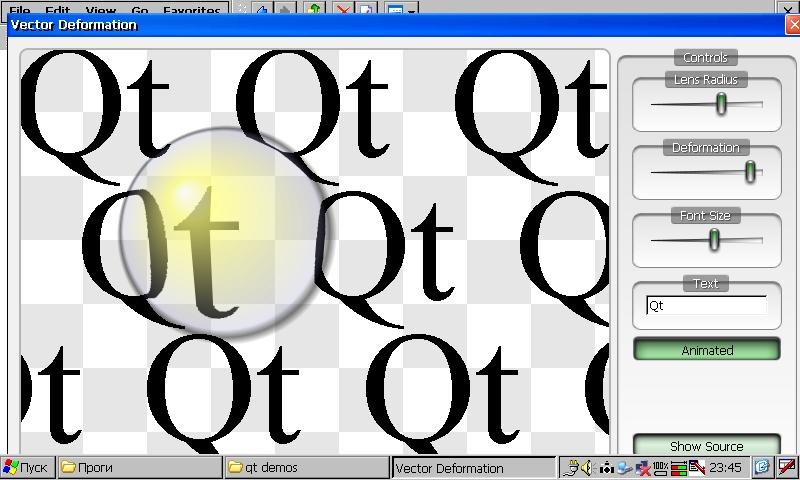Click the disconnected network red X icon
800x480 pixels.
coord(643,467)
